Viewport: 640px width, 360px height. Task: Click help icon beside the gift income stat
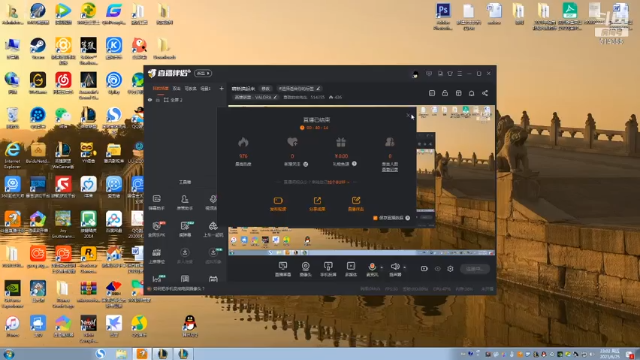354,164
